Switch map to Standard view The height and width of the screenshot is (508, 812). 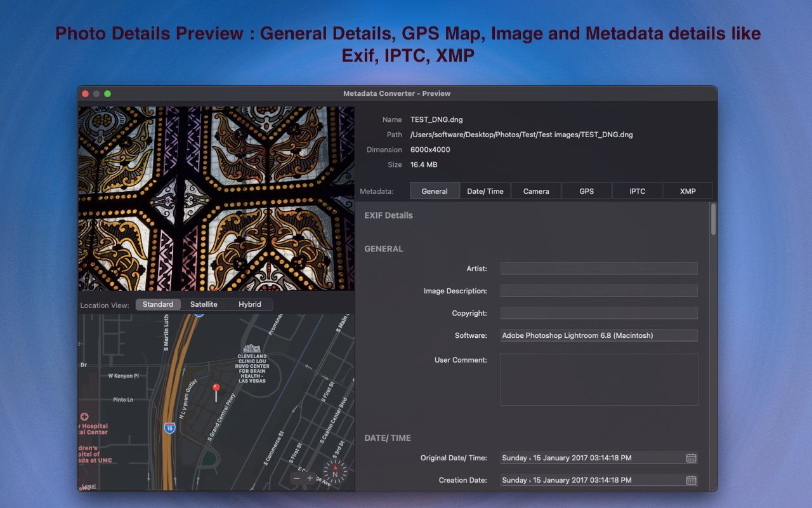pyautogui.click(x=158, y=304)
